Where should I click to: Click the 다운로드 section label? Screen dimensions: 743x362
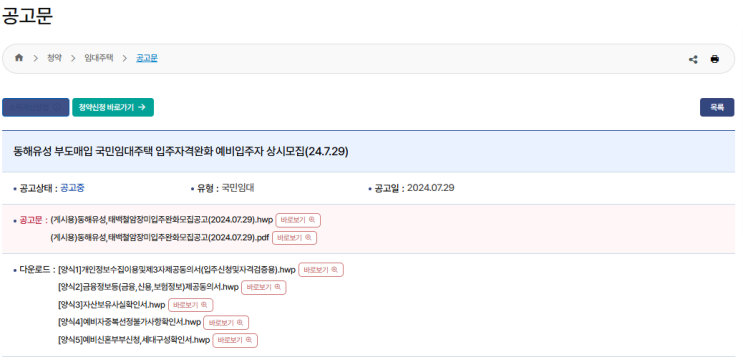[35, 270]
